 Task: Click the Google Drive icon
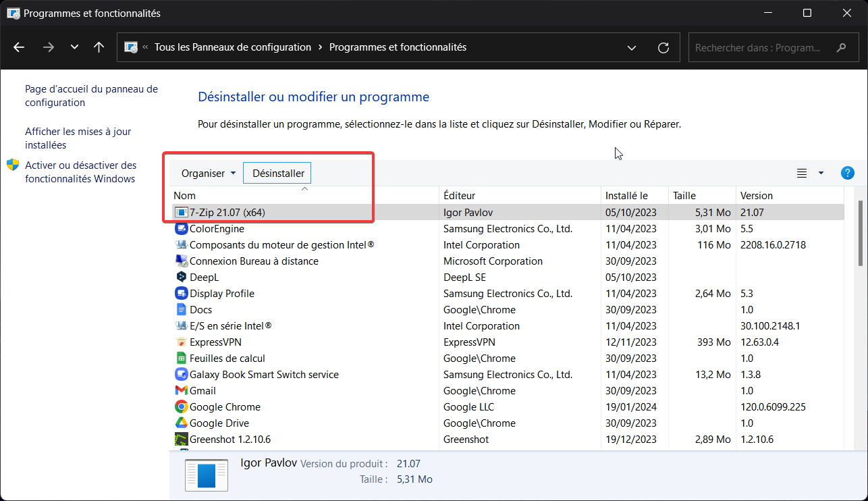click(181, 423)
